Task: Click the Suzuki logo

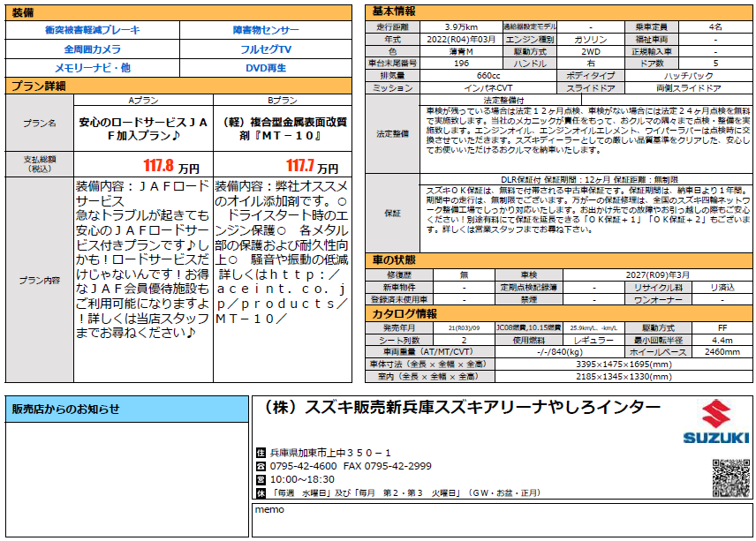Action: pyautogui.click(x=719, y=423)
